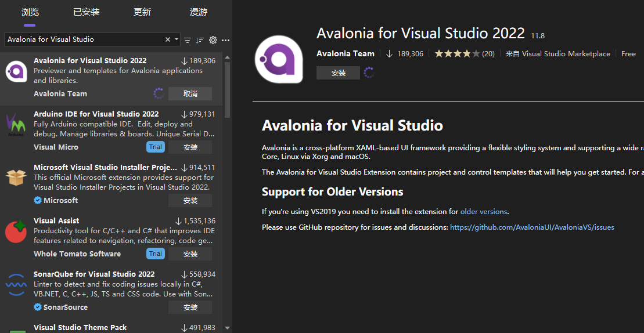Select Microsoft Visual Studio Installer Proj... title

coord(106,167)
